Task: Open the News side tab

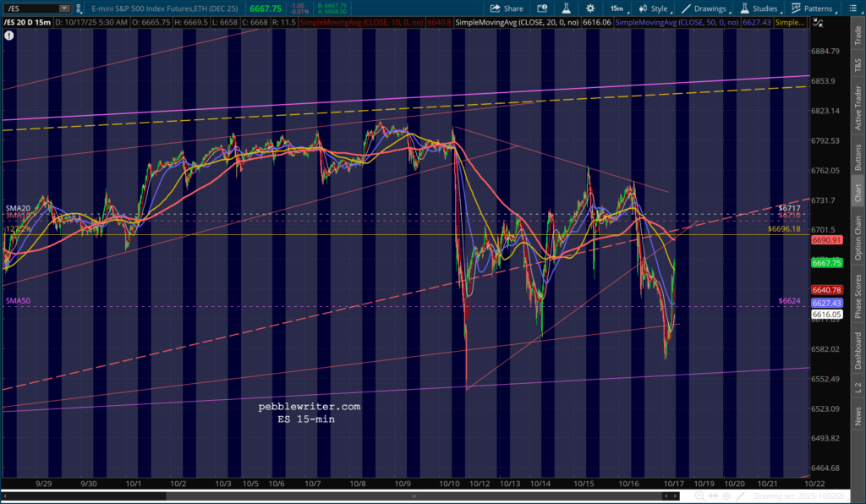Action: tap(858, 416)
